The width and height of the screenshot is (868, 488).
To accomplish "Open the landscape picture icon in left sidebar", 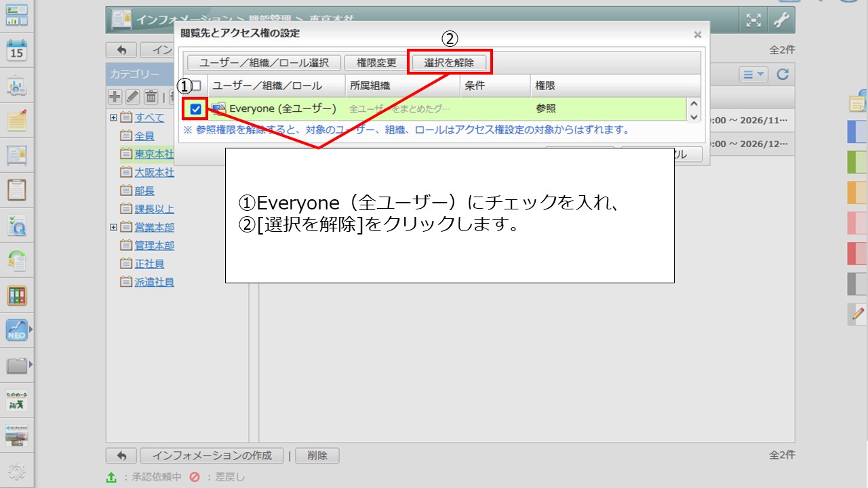I will [16, 436].
